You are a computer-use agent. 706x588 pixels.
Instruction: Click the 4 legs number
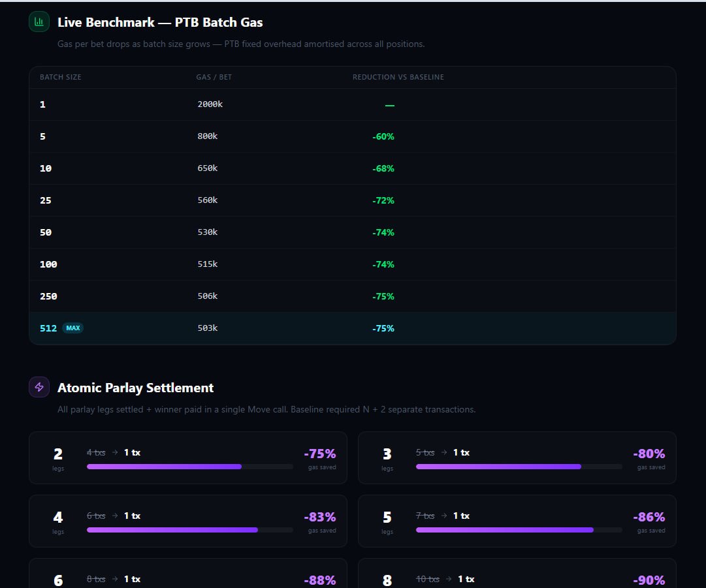pos(58,518)
